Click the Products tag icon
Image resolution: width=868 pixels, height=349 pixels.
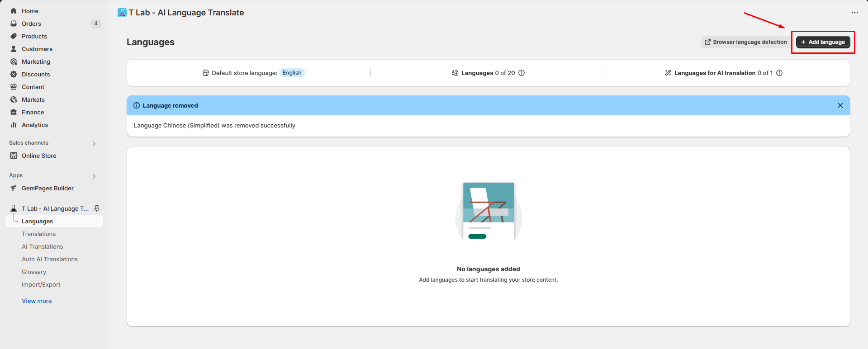[x=14, y=36]
